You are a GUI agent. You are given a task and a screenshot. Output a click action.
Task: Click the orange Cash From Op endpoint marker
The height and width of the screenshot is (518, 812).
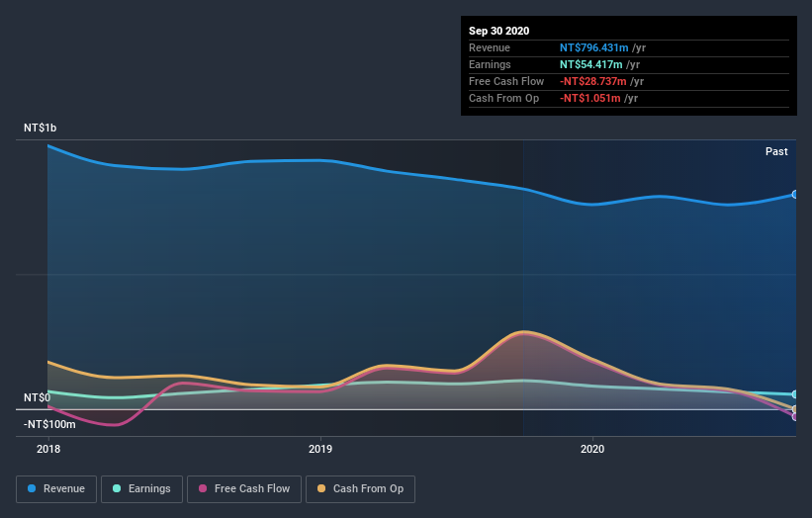795,409
